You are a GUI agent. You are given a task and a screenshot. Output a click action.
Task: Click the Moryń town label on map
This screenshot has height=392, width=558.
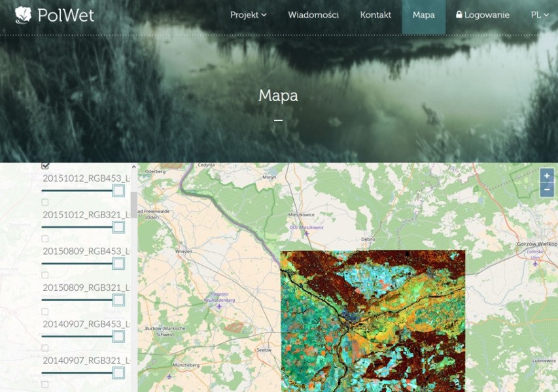click(x=270, y=177)
